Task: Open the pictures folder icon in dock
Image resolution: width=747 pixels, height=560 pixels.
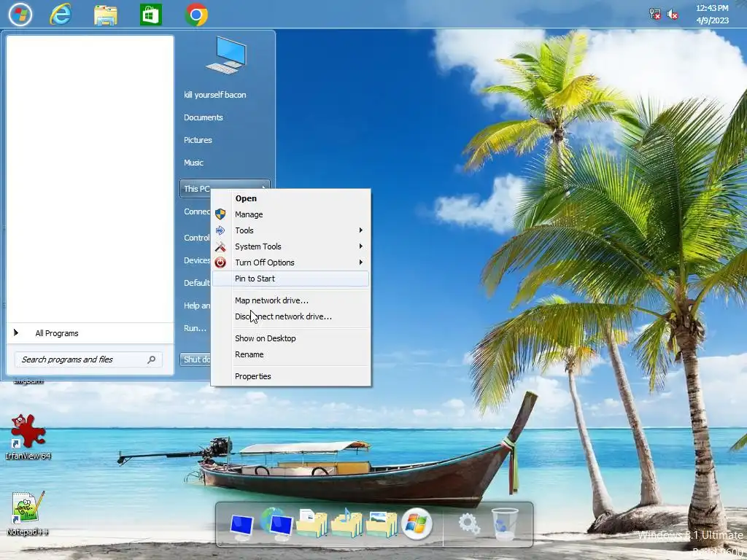Action: pyautogui.click(x=382, y=524)
